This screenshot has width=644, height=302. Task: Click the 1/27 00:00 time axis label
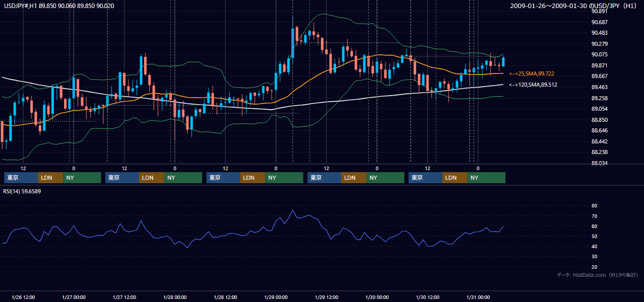click(74, 297)
